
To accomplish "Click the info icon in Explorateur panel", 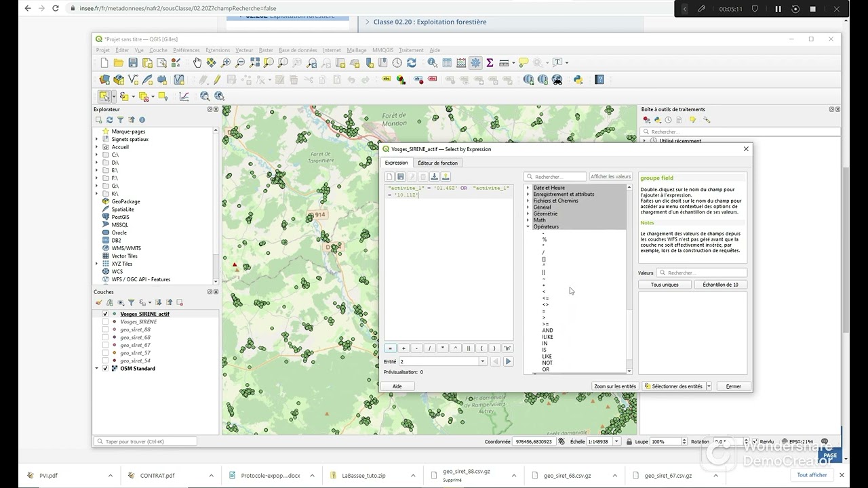I will pyautogui.click(x=142, y=120).
